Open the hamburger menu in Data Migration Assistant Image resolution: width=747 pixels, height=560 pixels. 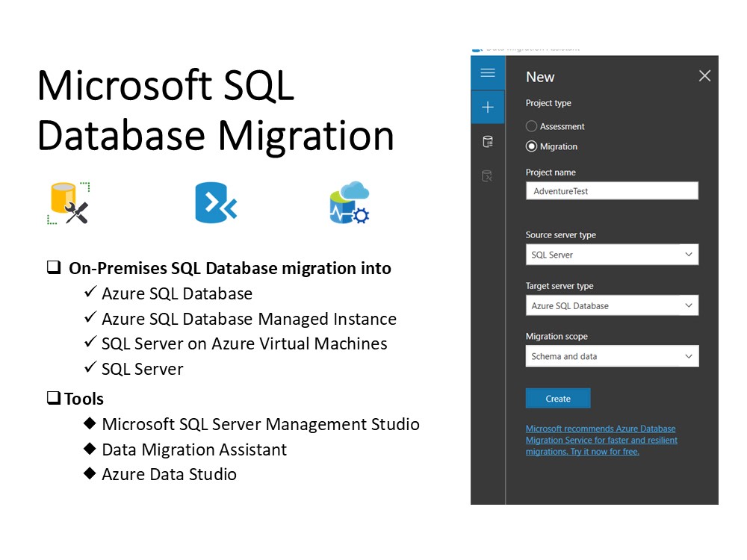click(x=487, y=73)
